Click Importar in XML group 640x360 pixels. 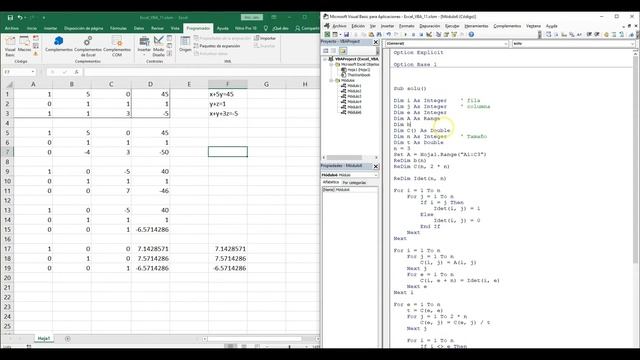coord(265,38)
